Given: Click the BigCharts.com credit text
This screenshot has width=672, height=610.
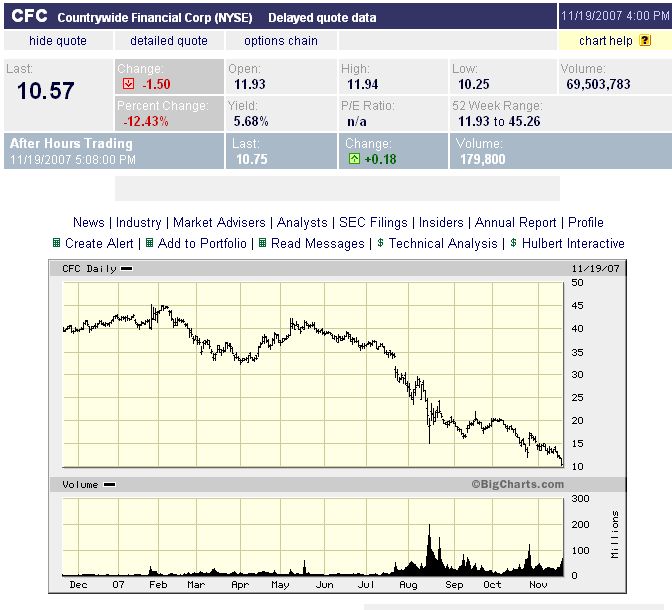Looking at the screenshot, I should pos(517,484).
